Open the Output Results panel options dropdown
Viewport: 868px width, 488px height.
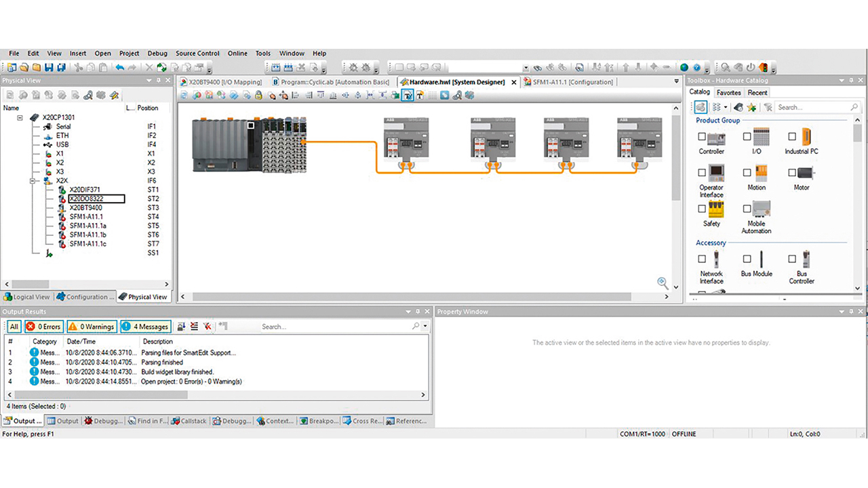click(408, 312)
